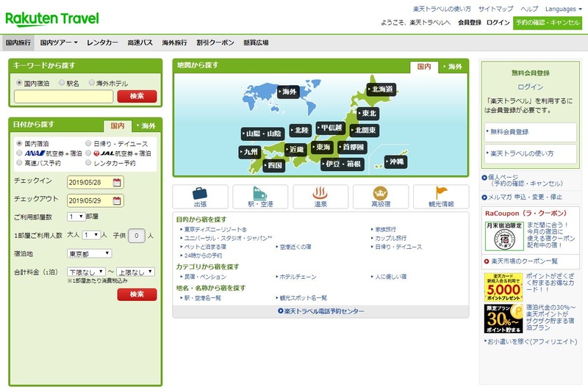Open the check-in calendar icon
Viewport: 588px width, 392px height.
pos(117,182)
